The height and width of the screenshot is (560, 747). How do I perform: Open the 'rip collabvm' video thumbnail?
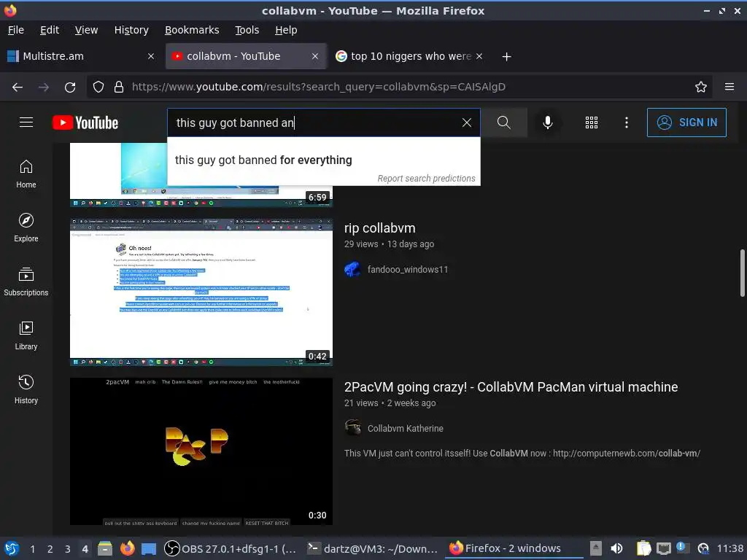(201, 292)
